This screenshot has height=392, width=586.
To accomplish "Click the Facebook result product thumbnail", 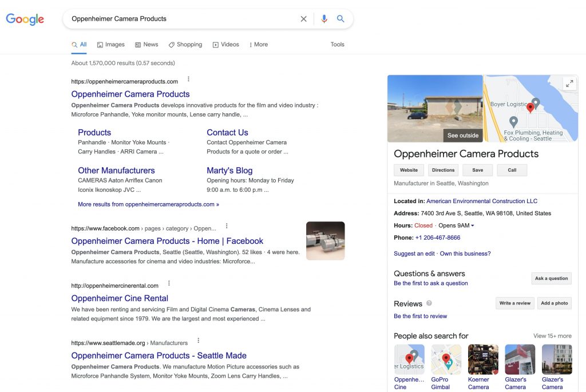I will pos(325,241).
